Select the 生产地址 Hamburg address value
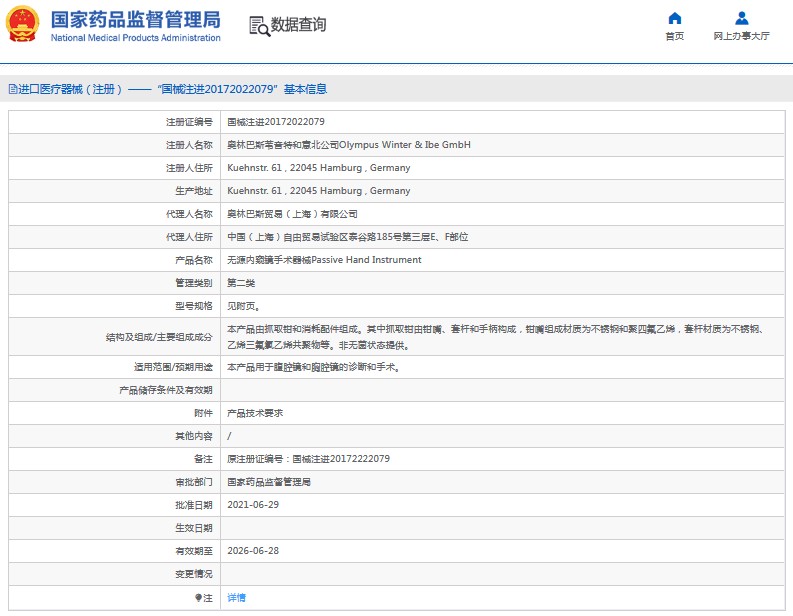The image size is (793, 616). (319, 191)
